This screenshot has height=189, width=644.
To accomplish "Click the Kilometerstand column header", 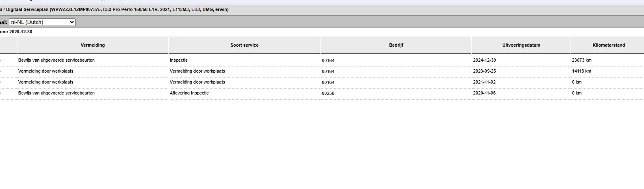I will tap(608, 45).
